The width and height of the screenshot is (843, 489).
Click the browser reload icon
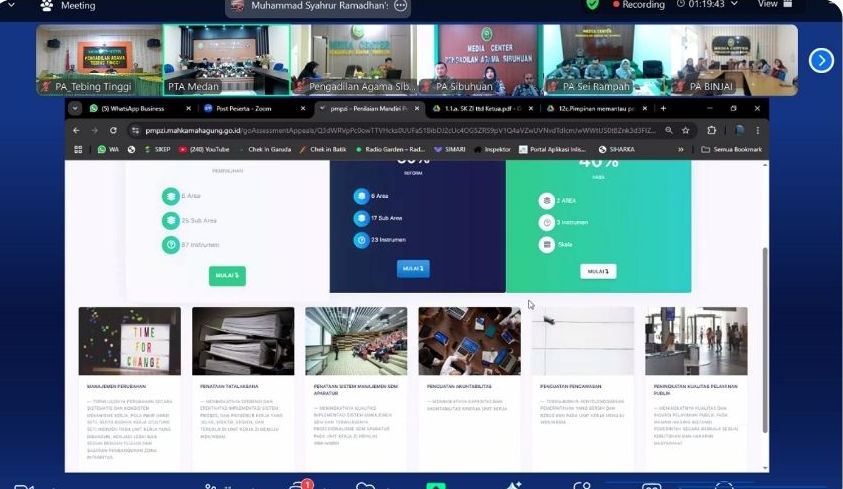click(x=112, y=130)
